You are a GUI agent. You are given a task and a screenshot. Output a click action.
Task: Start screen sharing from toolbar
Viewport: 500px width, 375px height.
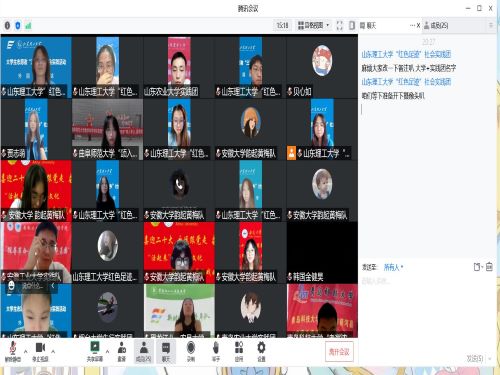(x=95, y=351)
